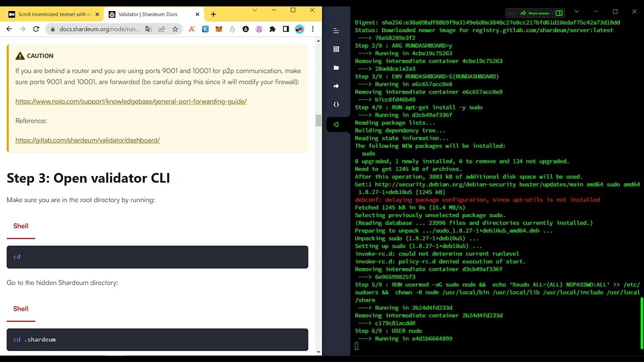Open Port Forwarding arrow icon in Termius
Screen dimensions: 644x362
tap(336, 86)
